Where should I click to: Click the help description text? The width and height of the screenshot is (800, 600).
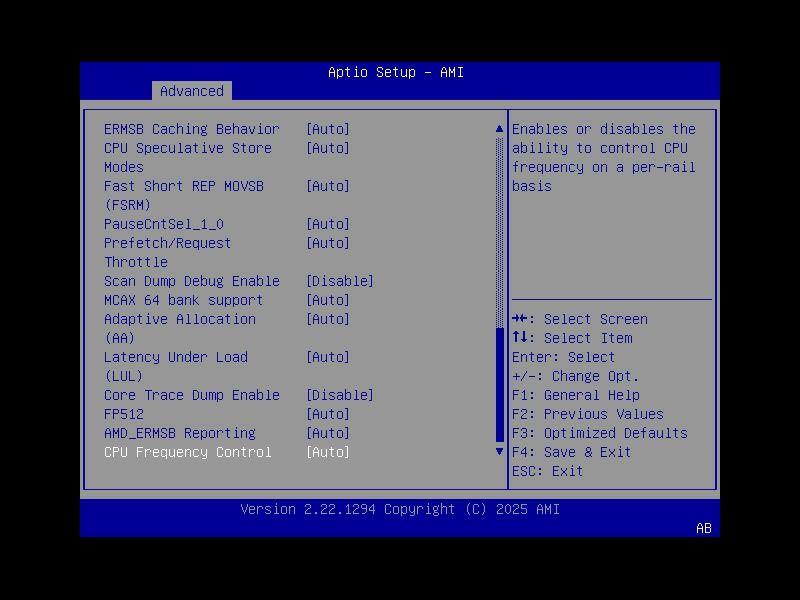[604, 158]
